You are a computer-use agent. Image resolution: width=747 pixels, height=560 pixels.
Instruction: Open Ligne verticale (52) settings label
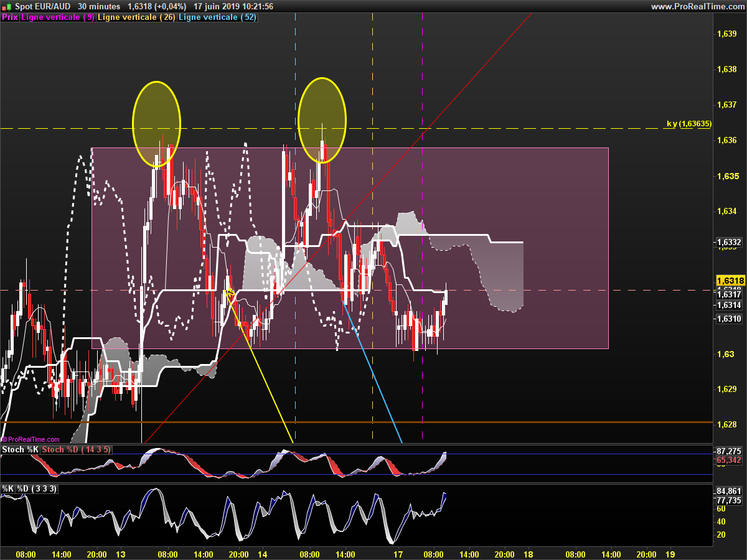pyautogui.click(x=218, y=17)
